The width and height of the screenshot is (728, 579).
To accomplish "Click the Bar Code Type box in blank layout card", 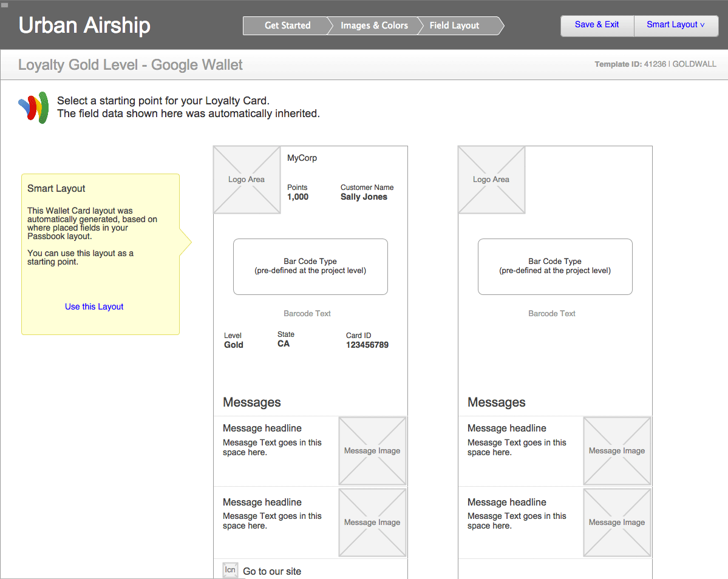I will [x=556, y=266].
